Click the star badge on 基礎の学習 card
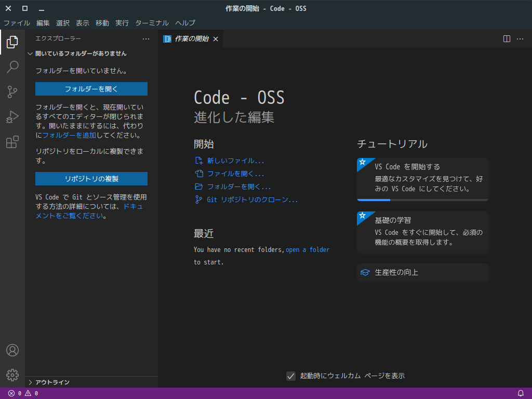This screenshot has height=399, width=532. 362,215
